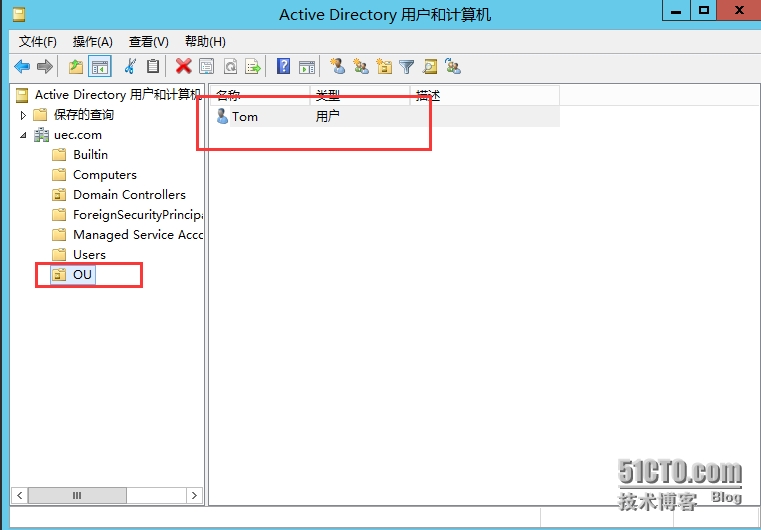Toggle the action pane toolbar icon
The height and width of the screenshot is (530, 761).
pyautogui.click(x=307, y=66)
